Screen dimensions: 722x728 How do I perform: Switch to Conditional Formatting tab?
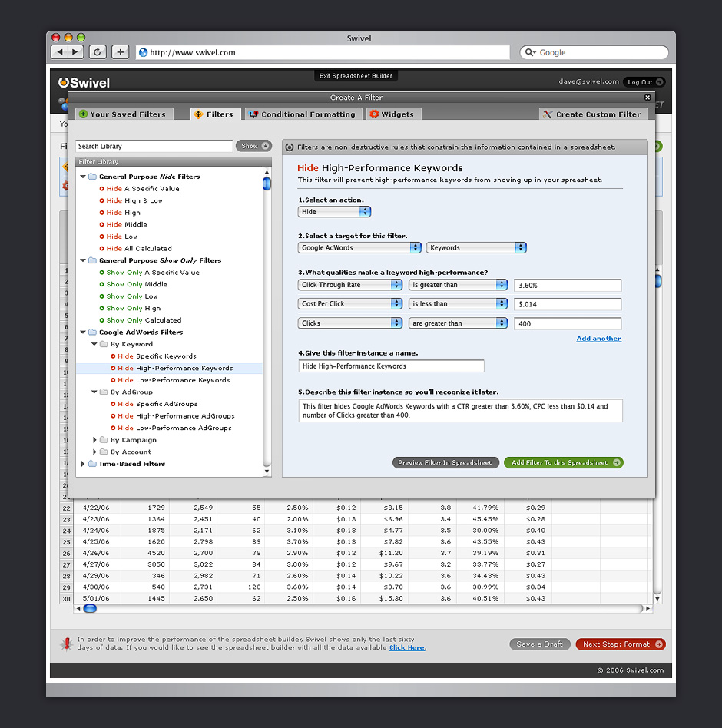tap(301, 114)
